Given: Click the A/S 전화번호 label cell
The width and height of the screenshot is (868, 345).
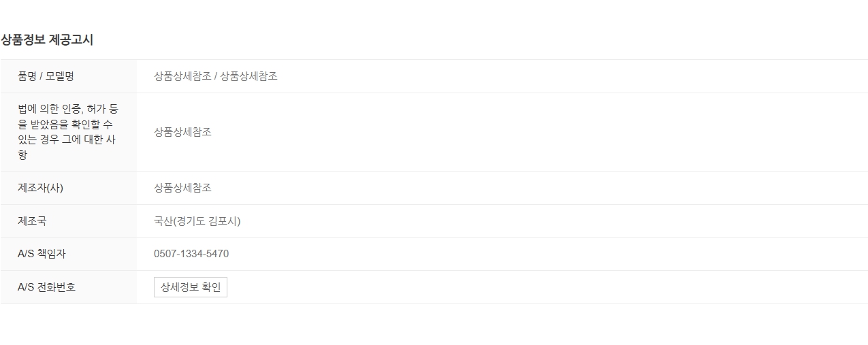Looking at the screenshot, I should [69, 287].
